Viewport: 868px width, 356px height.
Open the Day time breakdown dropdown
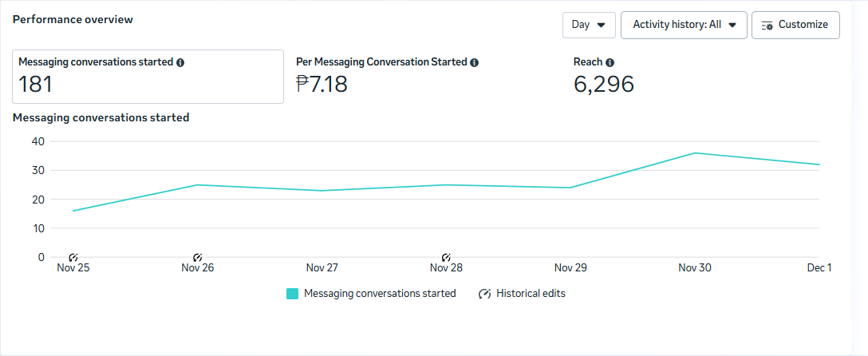(x=589, y=25)
